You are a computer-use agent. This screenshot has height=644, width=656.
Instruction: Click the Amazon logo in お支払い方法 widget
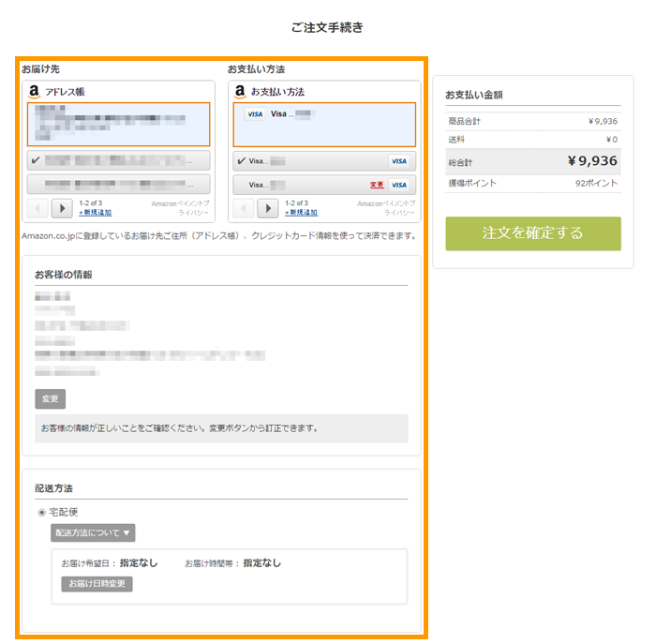coord(240,92)
